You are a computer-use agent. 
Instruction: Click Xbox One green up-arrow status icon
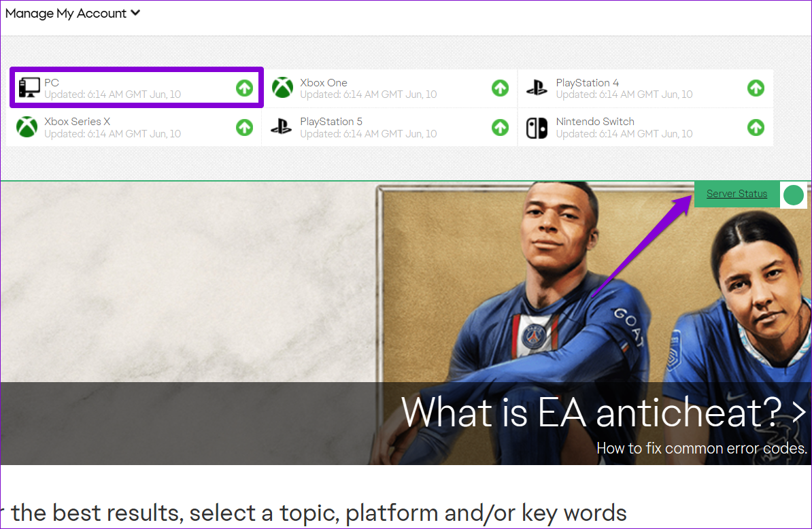click(x=500, y=88)
